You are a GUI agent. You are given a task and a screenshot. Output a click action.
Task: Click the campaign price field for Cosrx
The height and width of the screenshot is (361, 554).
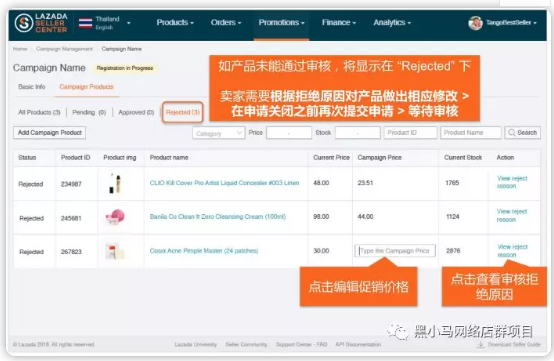pyautogui.click(x=395, y=251)
